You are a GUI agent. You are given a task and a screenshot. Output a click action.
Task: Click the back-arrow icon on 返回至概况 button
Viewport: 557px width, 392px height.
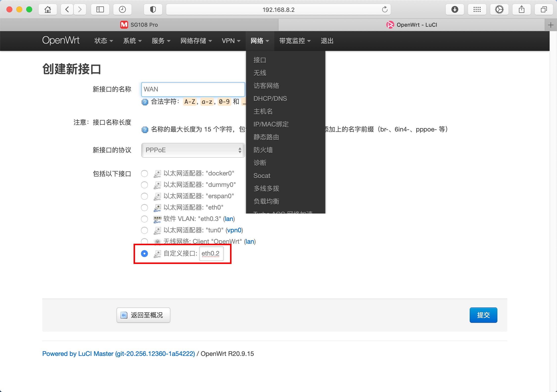tap(124, 315)
